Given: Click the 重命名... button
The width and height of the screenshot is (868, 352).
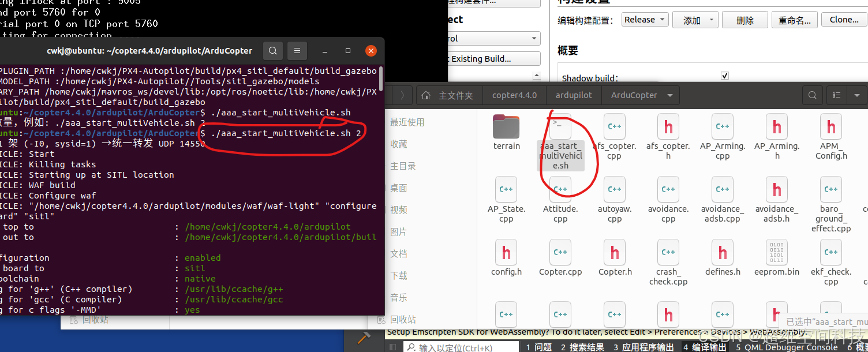Looking at the screenshot, I should click(794, 19).
